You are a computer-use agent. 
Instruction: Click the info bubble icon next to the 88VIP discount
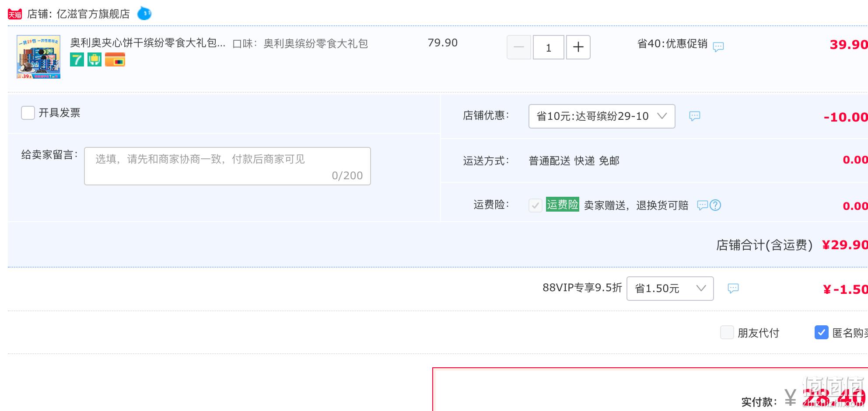[733, 288]
